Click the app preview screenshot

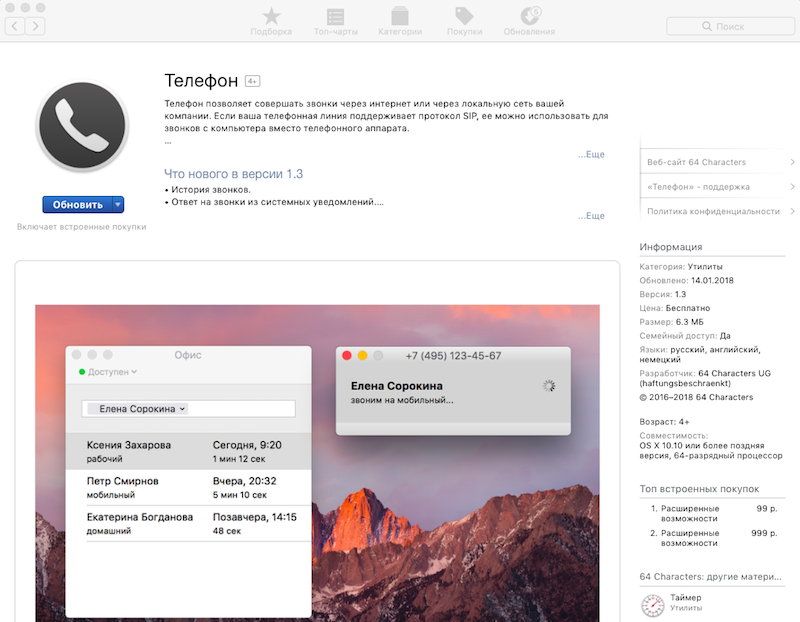[x=317, y=460]
